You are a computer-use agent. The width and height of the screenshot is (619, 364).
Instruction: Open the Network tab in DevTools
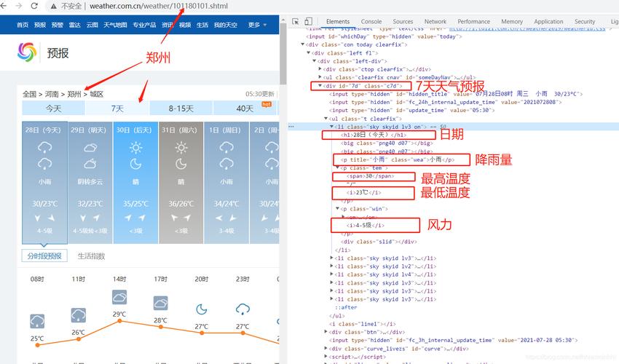[x=435, y=21]
